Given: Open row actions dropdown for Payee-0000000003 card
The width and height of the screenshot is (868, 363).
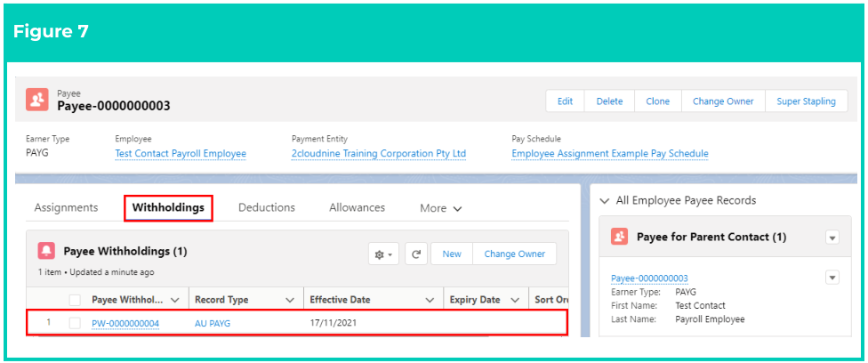Looking at the screenshot, I should click(x=832, y=278).
